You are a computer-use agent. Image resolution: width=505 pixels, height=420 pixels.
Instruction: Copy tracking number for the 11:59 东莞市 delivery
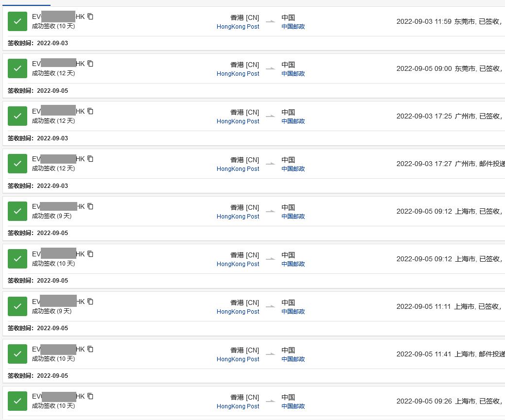tap(90, 17)
